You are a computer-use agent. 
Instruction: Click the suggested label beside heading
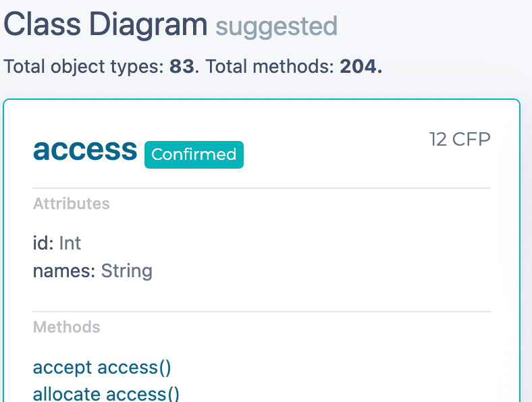tap(277, 26)
